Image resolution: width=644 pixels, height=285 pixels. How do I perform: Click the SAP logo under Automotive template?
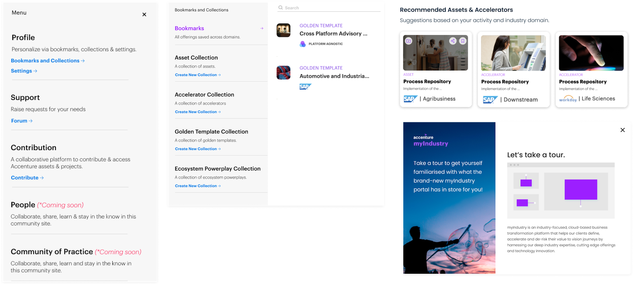tap(305, 87)
